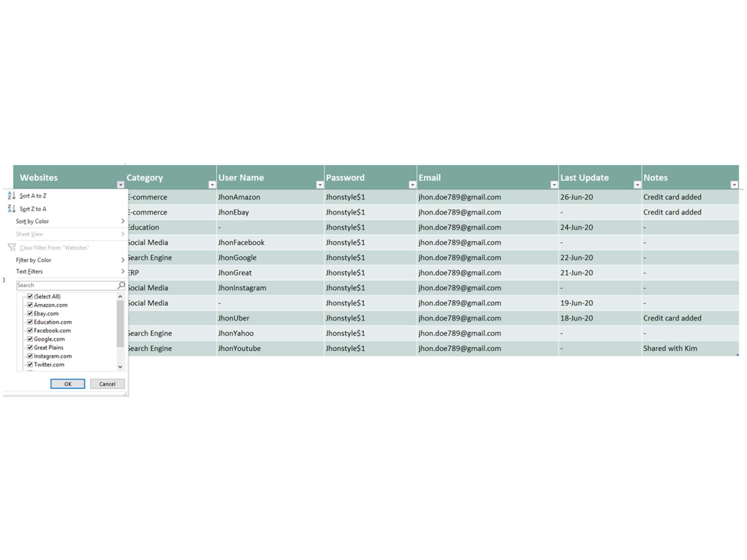Open the Text Filters menu entry
Image resolution: width=747 pixels, height=560 pixels.
click(x=65, y=271)
